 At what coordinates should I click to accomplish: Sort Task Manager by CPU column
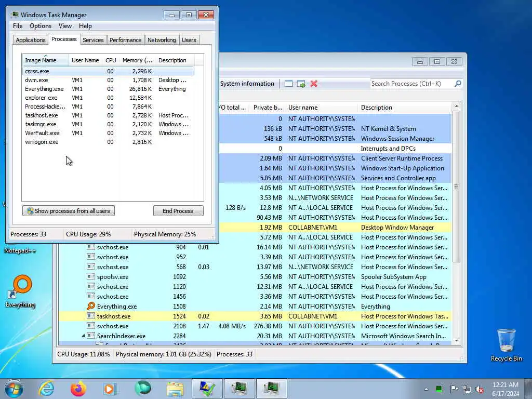click(111, 60)
